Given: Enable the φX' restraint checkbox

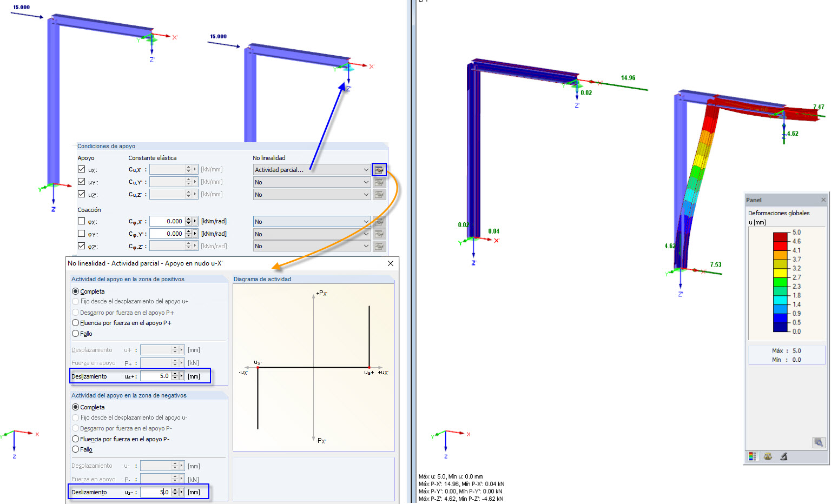Looking at the screenshot, I should [82, 221].
